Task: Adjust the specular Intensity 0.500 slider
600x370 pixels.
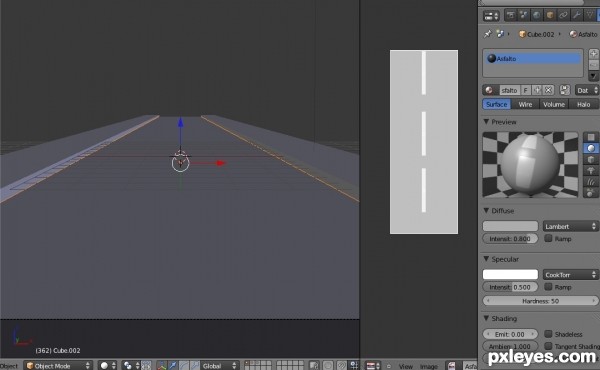Action: 510,287
